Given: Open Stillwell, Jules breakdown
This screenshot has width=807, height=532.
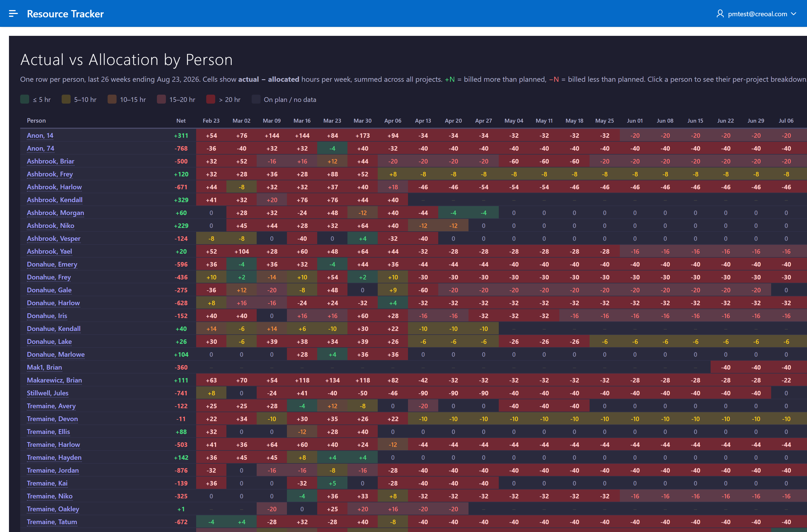Looking at the screenshot, I should pyautogui.click(x=48, y=393).
